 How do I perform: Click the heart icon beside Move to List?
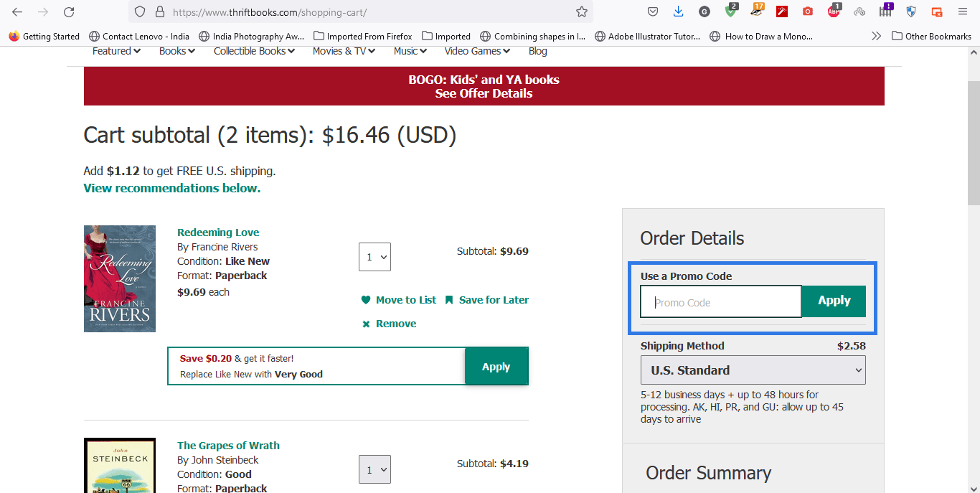pos(366,300)
